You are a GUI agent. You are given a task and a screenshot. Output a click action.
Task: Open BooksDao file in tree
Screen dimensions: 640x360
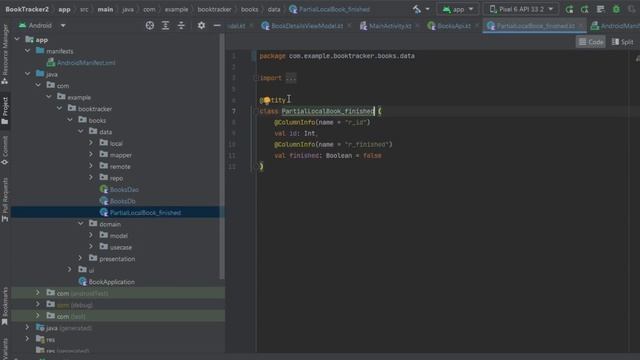coord(119,189)
